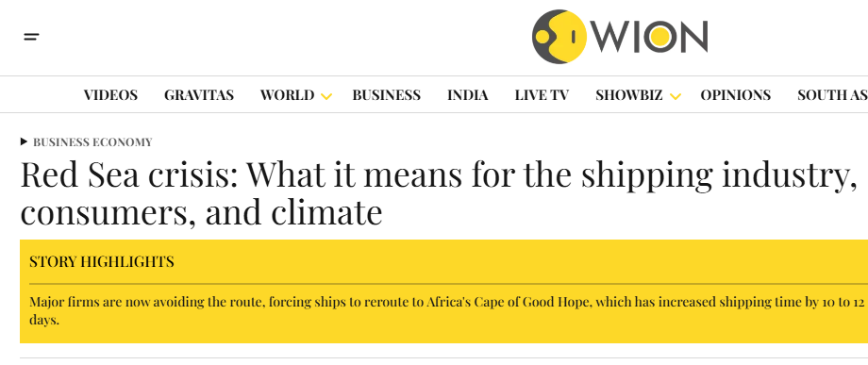Click the yellow Story Highlights box
Viewport: 868px width, 365px height.
(444, 291)
